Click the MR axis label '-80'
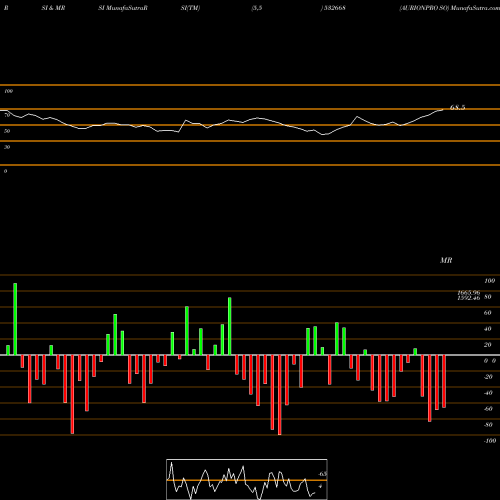The width and height of the screenshot is (500, 500). point(488,425)
